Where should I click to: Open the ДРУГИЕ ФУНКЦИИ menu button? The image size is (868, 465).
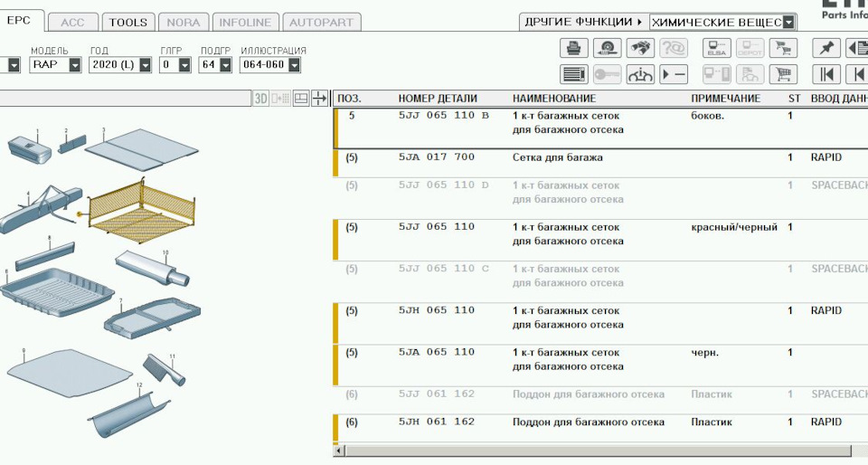[x=583, y=22]
